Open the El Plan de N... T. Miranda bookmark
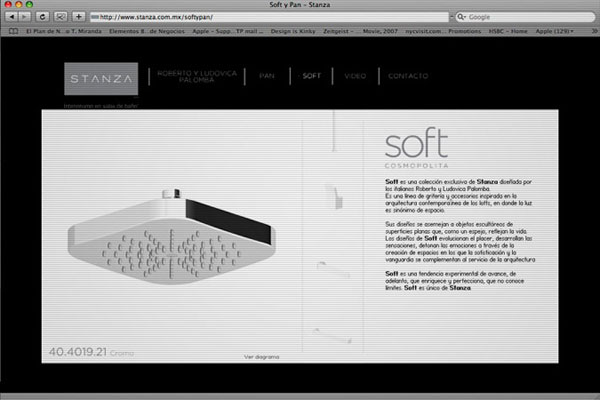The image size is (600, 400). click(64, 31)
